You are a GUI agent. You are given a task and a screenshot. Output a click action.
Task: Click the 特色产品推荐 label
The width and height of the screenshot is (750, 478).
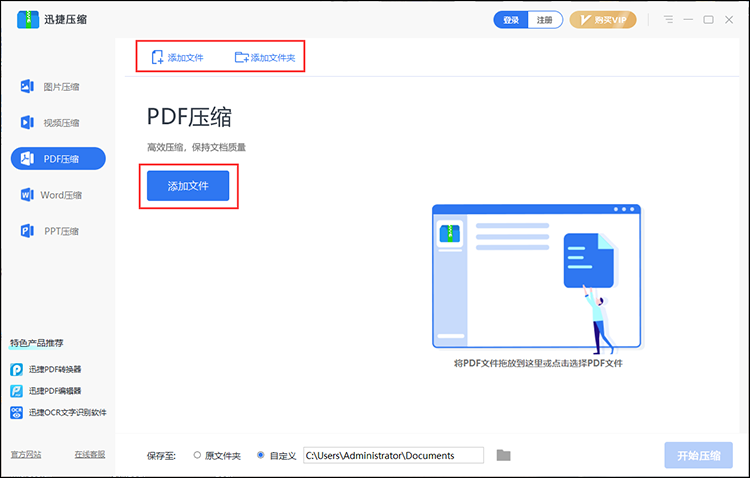(37, 343)
